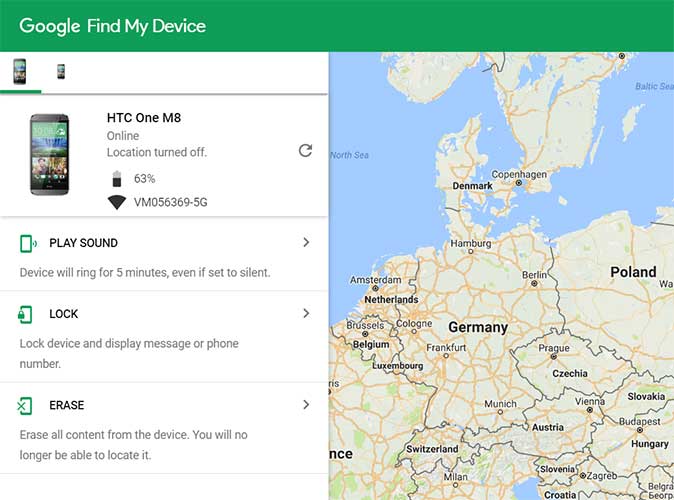Click the Slovakia label on map
The height and width of the screenshot is (500, 674).
(x=646, y=396)
